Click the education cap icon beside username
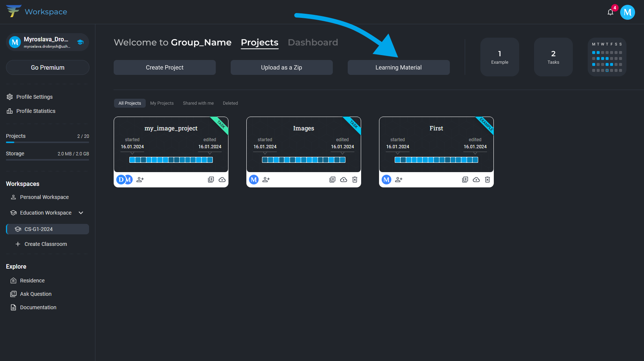 coord(80,42)
